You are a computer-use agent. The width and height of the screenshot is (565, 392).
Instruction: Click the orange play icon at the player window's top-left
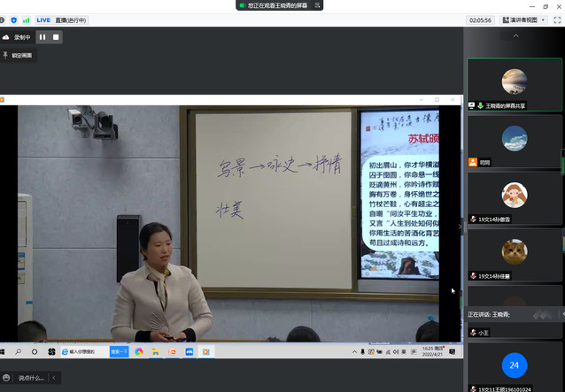click(x=2, y=100)
